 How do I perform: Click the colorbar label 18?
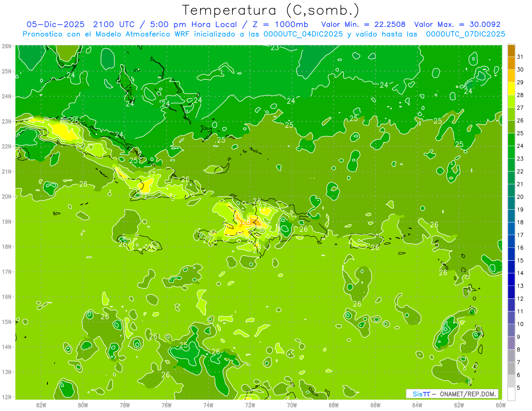click(x=520, y=222)
